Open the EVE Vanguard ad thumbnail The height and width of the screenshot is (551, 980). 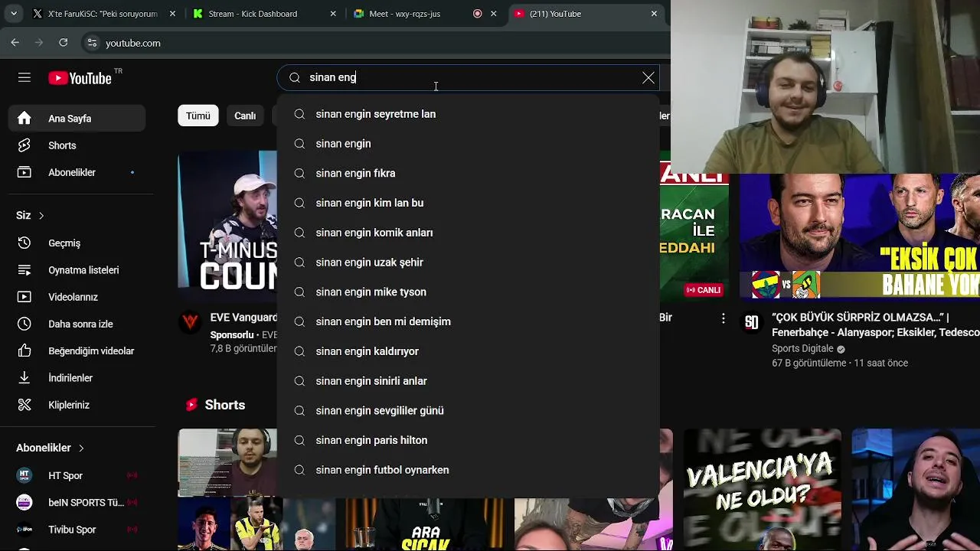pos(227,226)
